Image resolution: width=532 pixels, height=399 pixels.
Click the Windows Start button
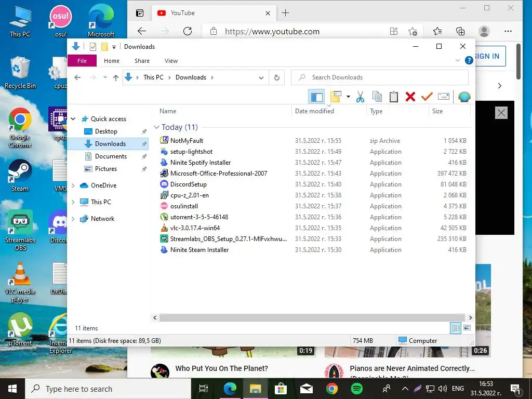pos(12,389)
